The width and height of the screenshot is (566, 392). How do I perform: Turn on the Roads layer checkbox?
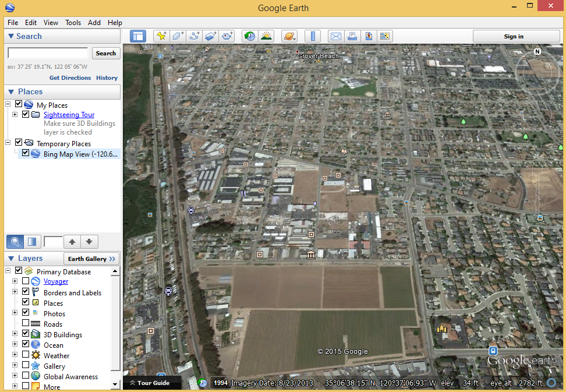pyautogui.click(x=26, y=323)
